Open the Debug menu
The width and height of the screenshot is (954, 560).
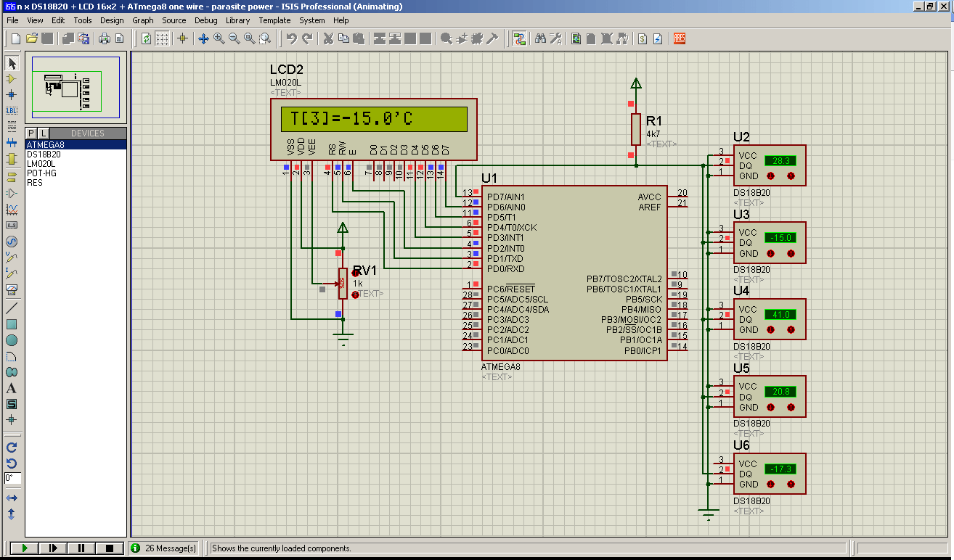(x=205, y=20)
